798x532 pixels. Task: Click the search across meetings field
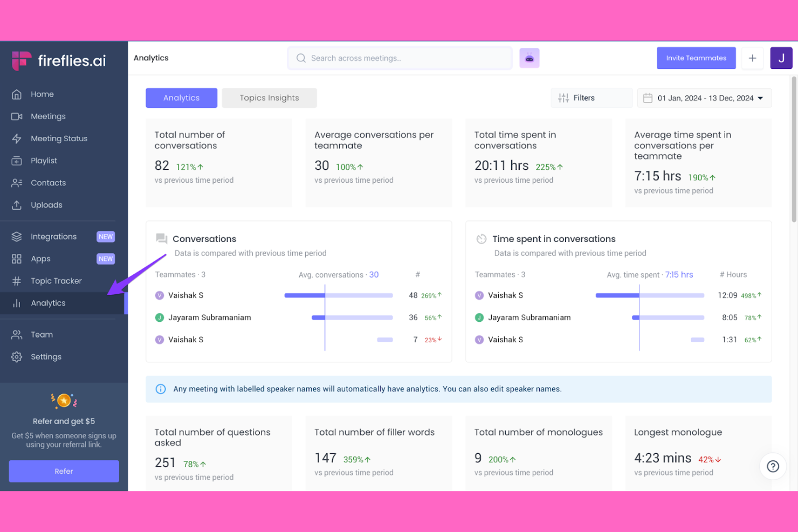[399, 58]
